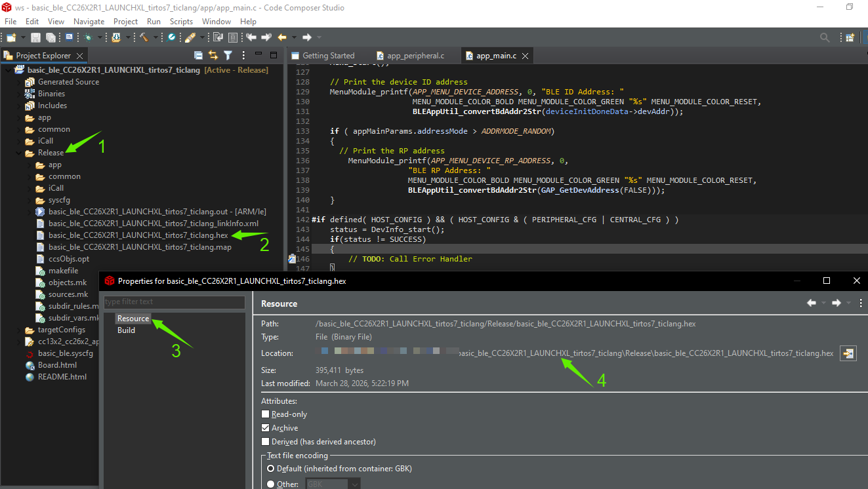This screenshot has width=868, height=489.
Task: Open the Properties dialog three-dot menu
Action: click(860, 303)
